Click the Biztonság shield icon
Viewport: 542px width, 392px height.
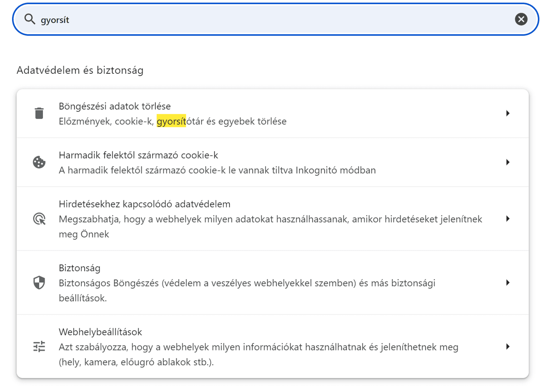tap(39, 282)
